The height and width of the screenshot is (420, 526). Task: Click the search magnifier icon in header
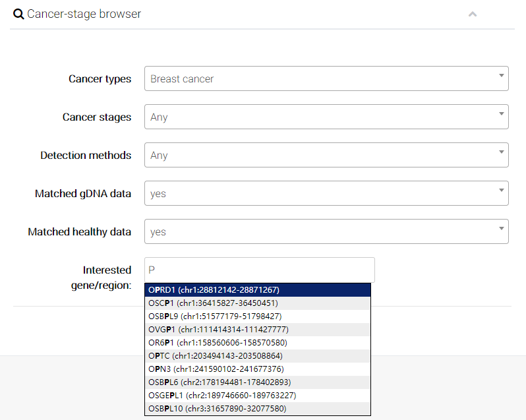tap(18, 14)
